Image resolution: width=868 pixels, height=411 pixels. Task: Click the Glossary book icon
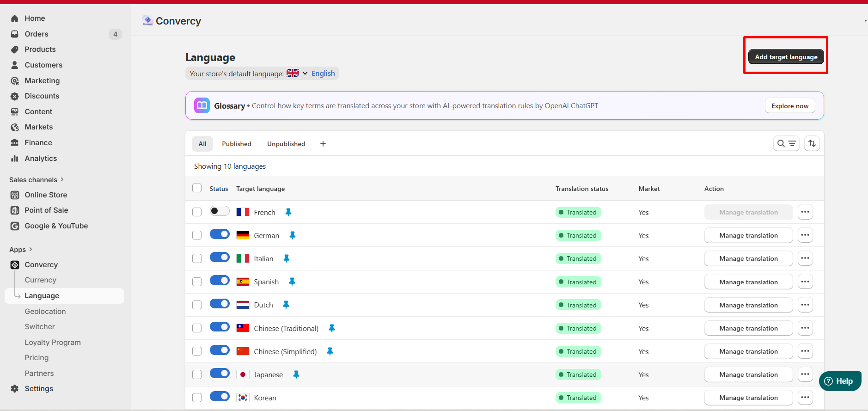click(x=202, y=105)
